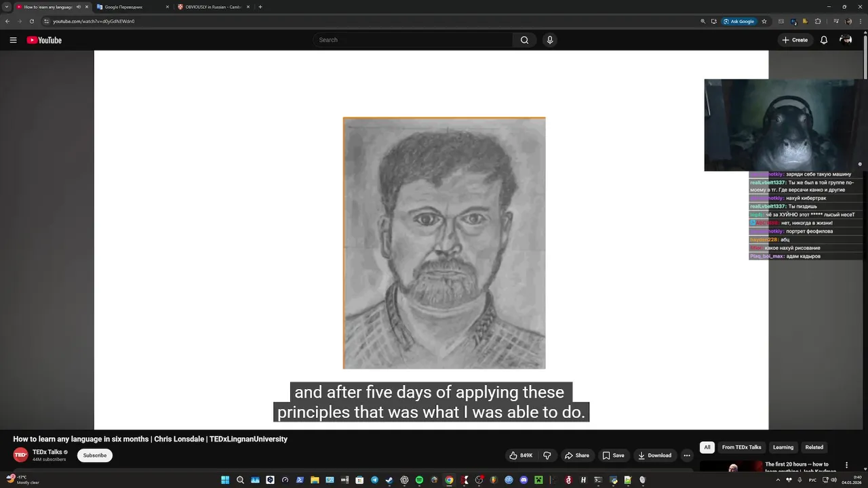This screenshot has width=868, height=488.
Task: Open the tab search dropdown arrow
Action: (7, 7)
